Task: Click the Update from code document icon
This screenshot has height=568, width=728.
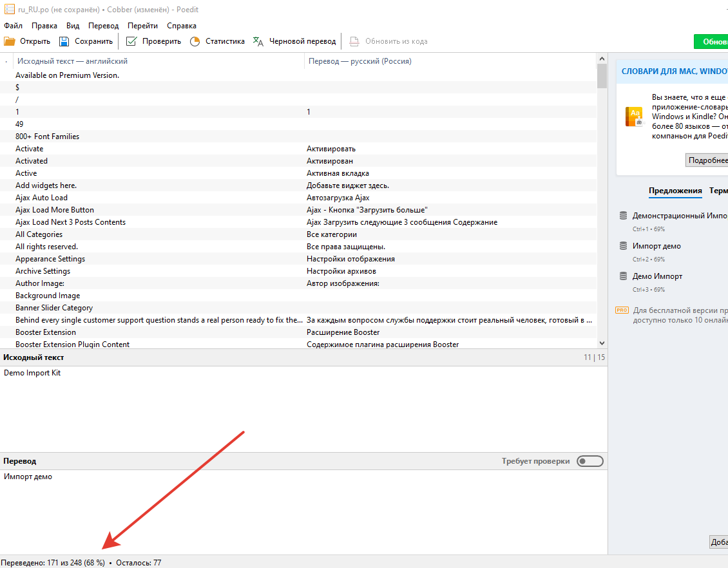Action: [354, 41]
